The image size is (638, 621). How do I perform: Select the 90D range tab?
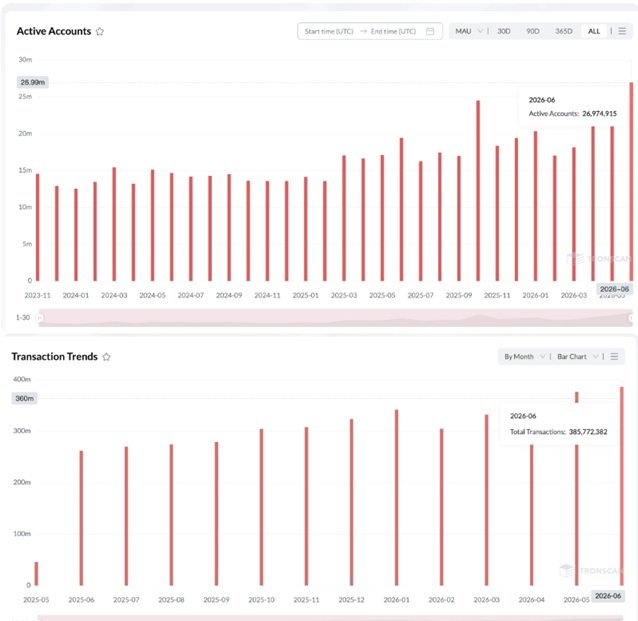[x=533, y=31]
